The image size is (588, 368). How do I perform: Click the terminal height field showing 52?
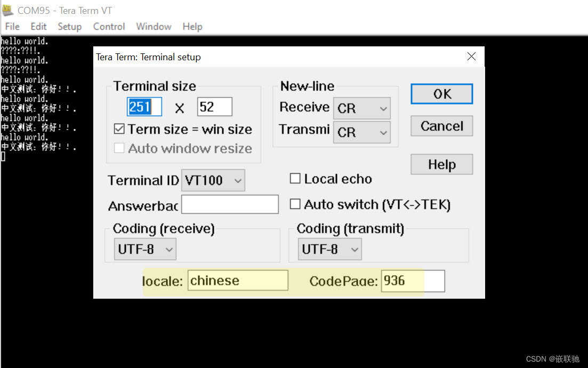tap(214, 107)
